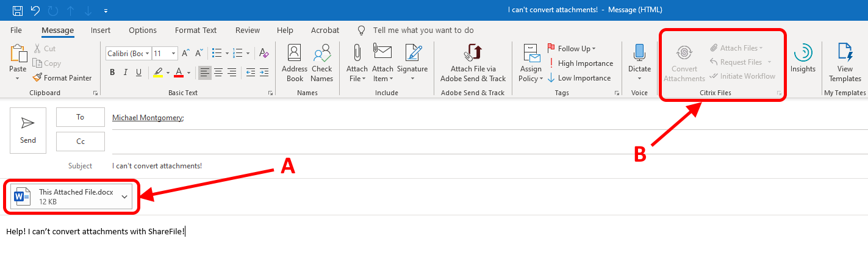Screen dimensions: 868x280
Task: Click Clear All Formatting icon
Action: point(264,54)
